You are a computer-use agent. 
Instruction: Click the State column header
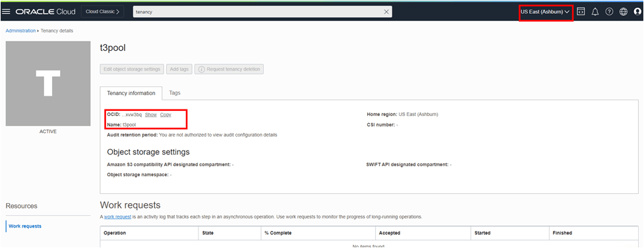point(229,233)
